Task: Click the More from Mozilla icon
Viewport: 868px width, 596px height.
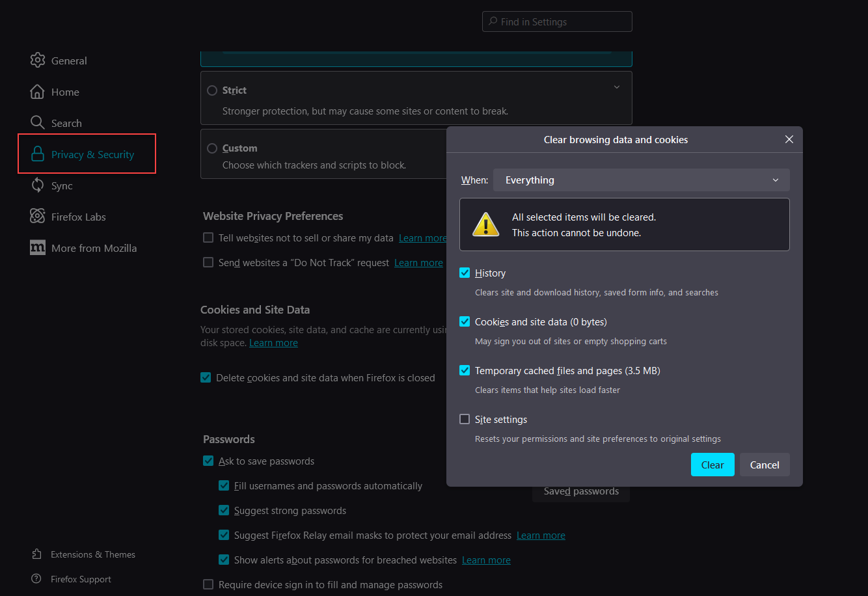Action: click(x=37, y=248)
